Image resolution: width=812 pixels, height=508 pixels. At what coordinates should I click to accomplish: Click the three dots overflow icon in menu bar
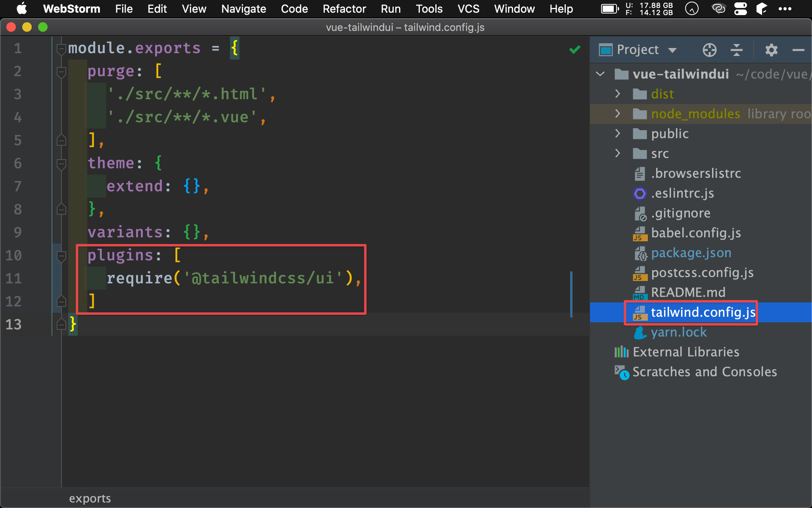point(785,9)
